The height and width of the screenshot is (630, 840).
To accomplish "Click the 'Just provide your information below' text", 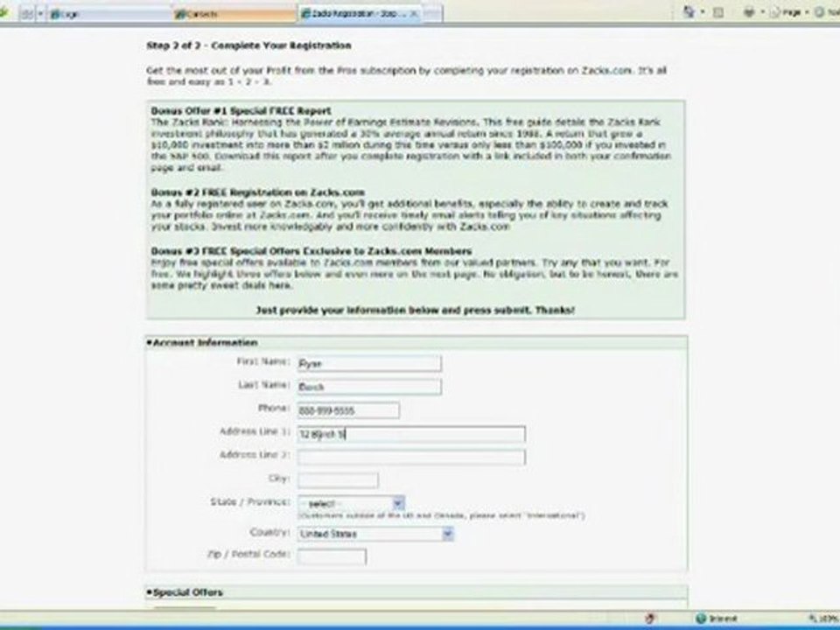I will [x=415, y=310].
